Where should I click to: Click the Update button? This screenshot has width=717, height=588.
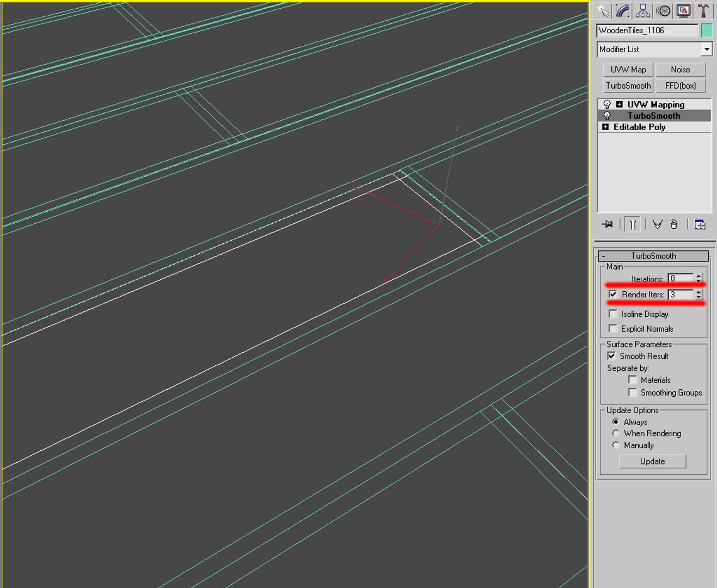[x=652, y=461]
